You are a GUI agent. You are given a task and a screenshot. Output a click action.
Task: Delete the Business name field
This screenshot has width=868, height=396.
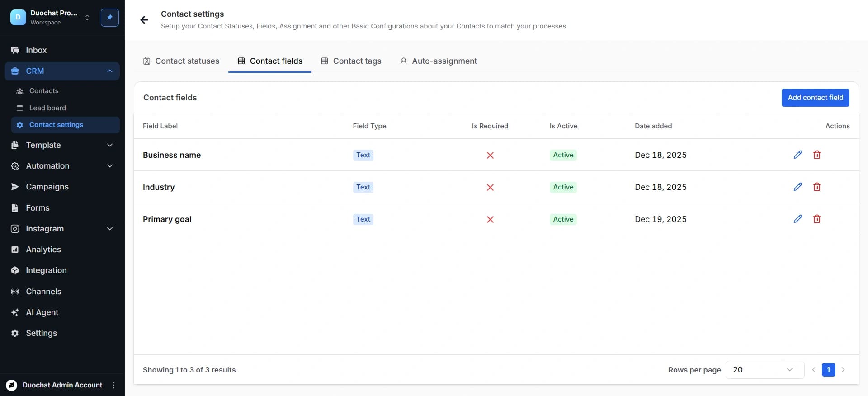tap(817, 155)
